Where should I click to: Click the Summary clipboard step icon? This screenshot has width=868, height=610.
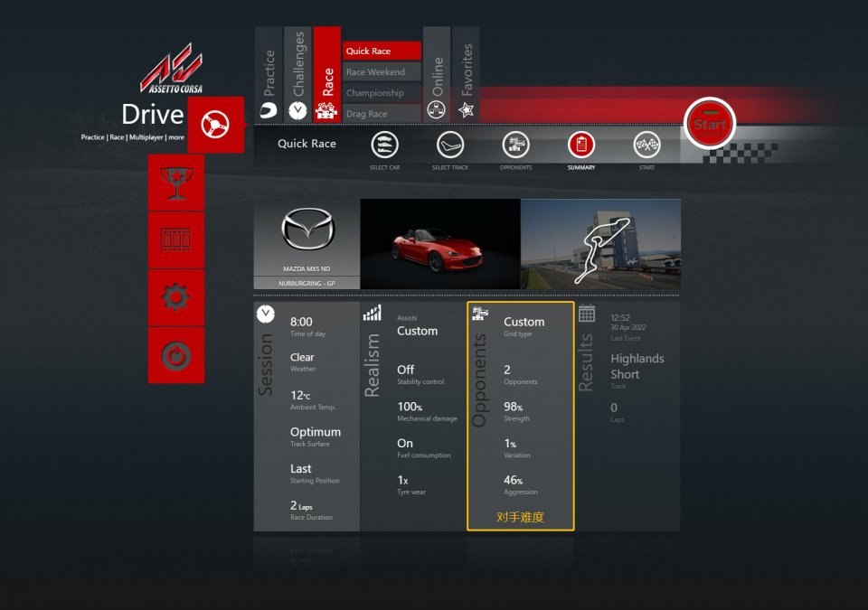pos(581,145)
